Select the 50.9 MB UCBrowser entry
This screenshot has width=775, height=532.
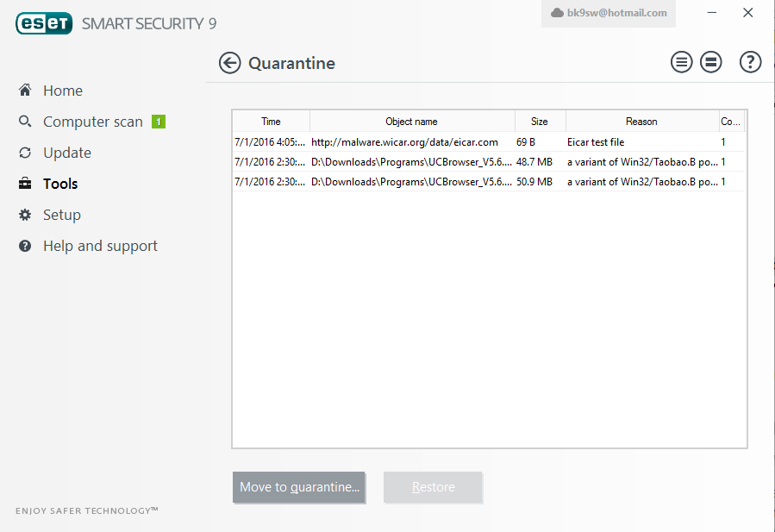coord(488,181)
